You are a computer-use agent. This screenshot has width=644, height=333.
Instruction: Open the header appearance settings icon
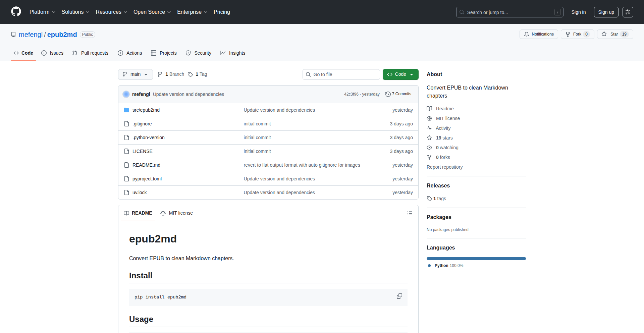628,12
